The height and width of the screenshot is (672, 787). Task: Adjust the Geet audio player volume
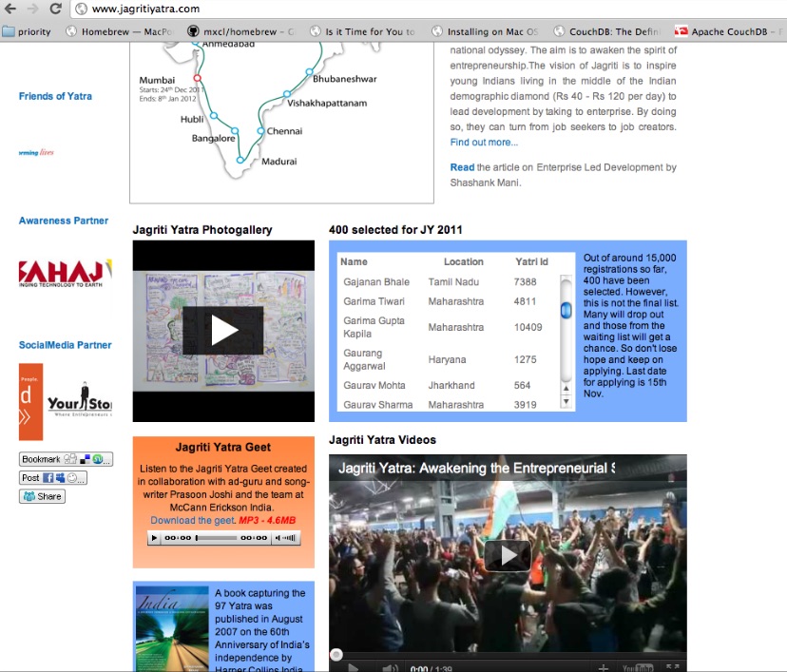[x=285, y=538]
